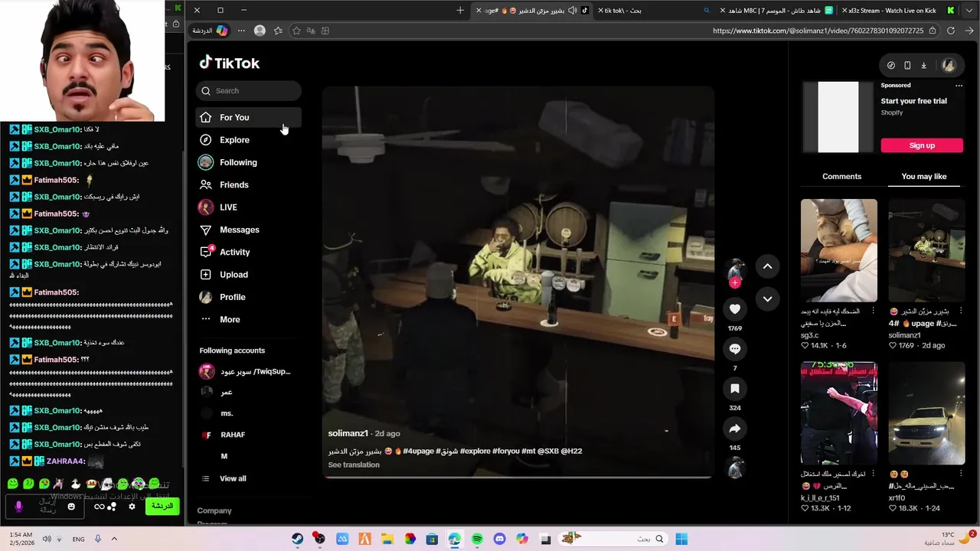The image size is (980, 551).
Task: Open the profile avatar in TikTok header
Action: (949, 66)
